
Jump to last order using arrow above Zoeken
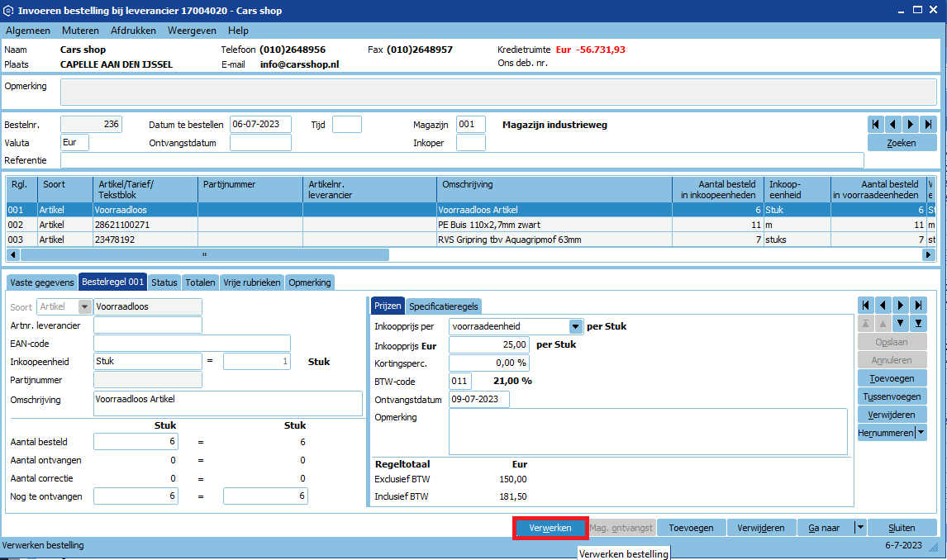pos(928,124)
